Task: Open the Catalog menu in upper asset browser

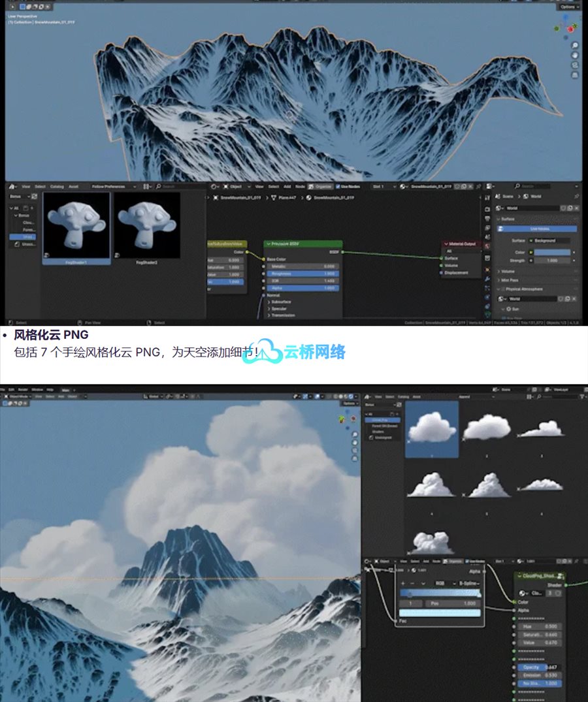Action: click(x=57, y=186)
